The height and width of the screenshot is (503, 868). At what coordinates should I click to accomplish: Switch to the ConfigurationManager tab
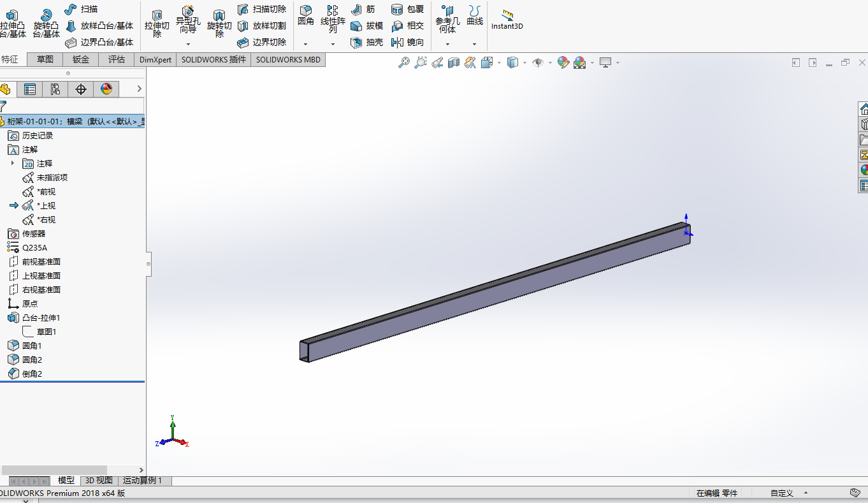(55, 89)
